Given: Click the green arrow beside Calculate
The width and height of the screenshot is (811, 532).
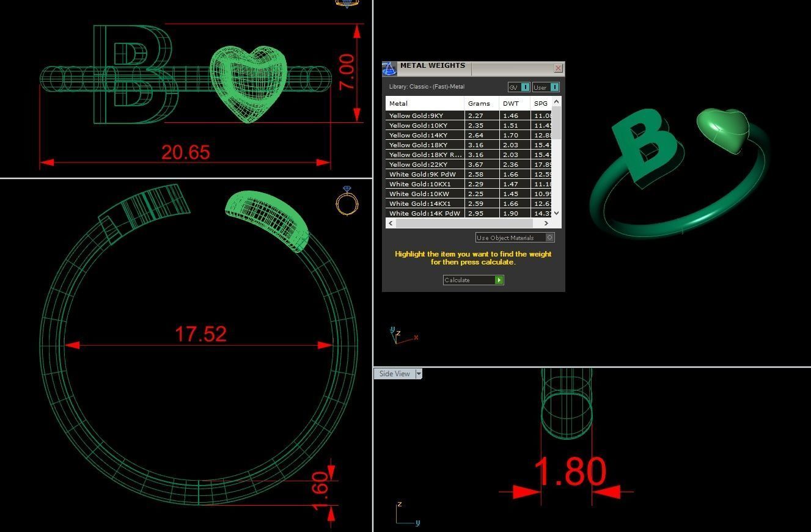Looking at the screenshot, I should [x=499, y=280].
